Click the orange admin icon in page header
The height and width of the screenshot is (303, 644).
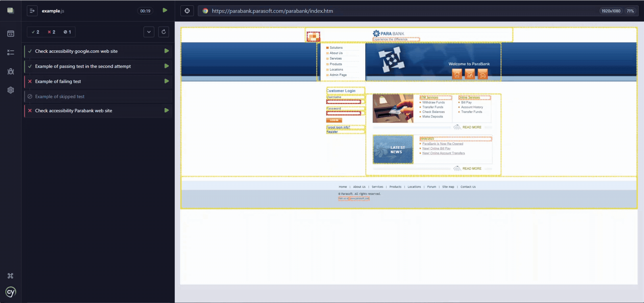[313, 37]
